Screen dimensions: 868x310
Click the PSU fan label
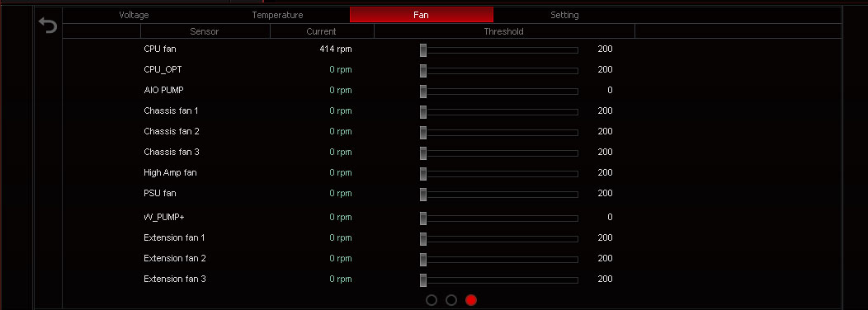click(160, 193)
